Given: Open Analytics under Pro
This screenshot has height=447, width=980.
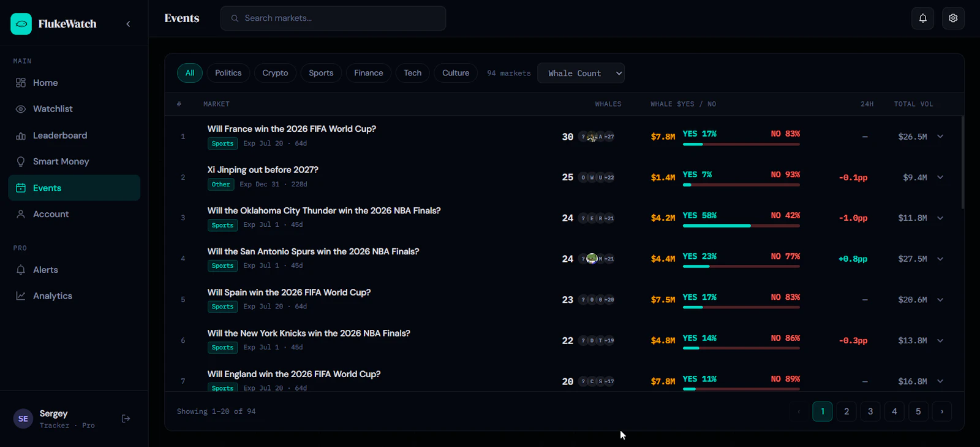Looking at the screenshot, I should (74, 296).
